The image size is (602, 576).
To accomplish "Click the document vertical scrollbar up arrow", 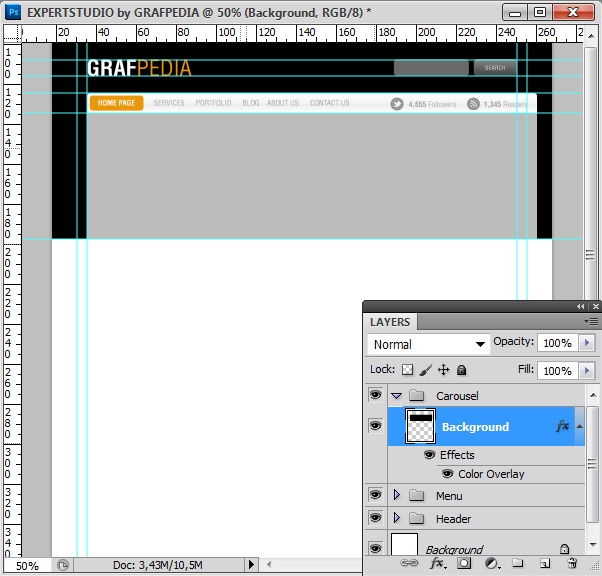I will [591, 36].
